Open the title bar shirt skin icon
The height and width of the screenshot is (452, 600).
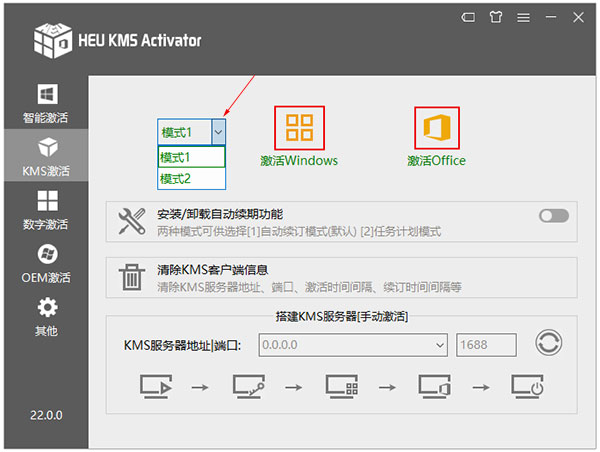pos(495,17)
